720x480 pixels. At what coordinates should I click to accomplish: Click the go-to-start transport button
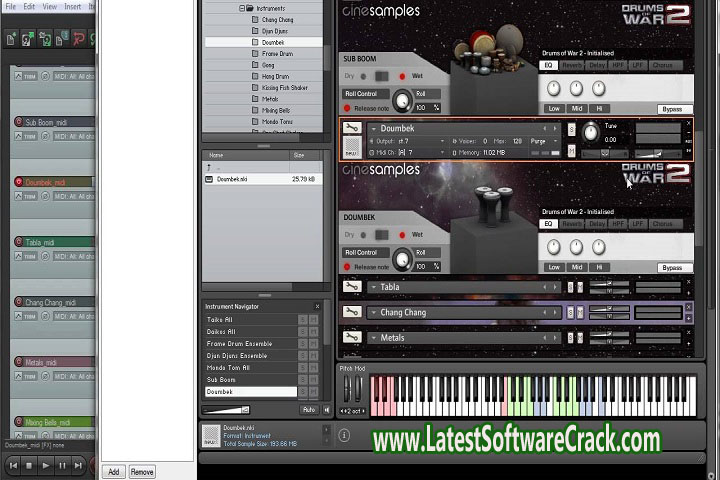pyautogui.click(x=13, y=466)
